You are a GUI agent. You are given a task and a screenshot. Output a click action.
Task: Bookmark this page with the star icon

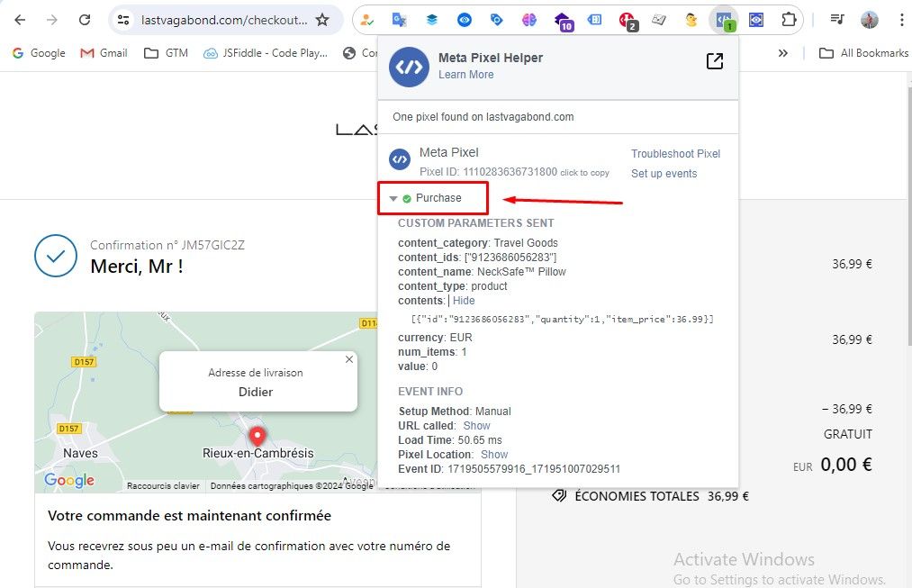coord(322,20)
